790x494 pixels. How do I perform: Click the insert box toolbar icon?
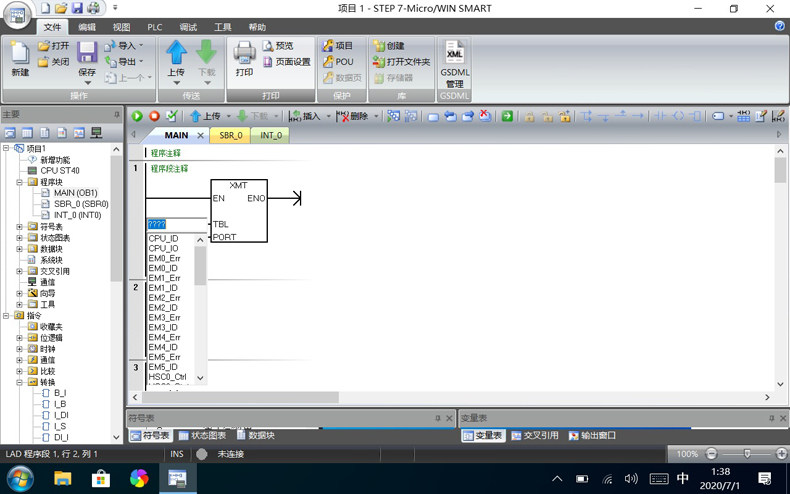[x=695, y=116]
